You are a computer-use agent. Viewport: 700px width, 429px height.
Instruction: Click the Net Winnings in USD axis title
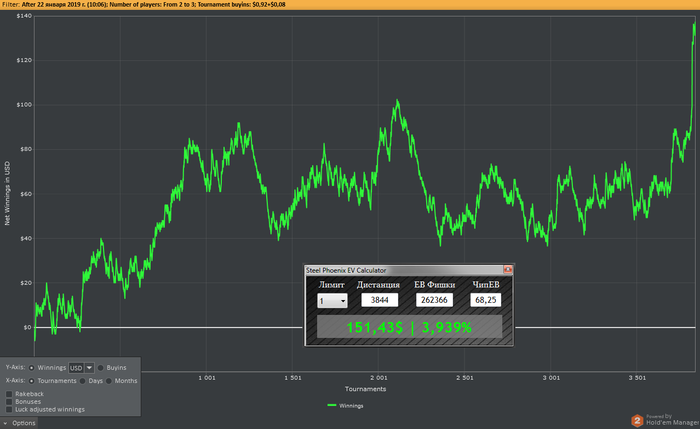pos(7,193)
